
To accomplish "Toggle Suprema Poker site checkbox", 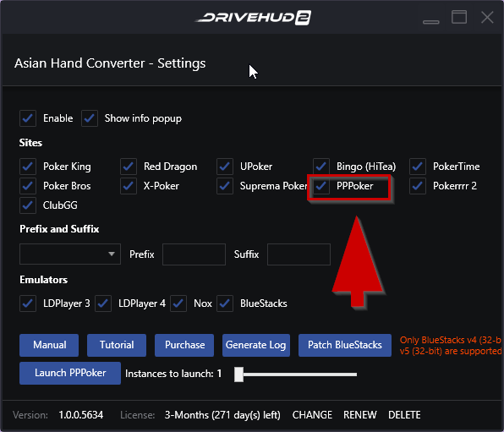I will (225, 186).
